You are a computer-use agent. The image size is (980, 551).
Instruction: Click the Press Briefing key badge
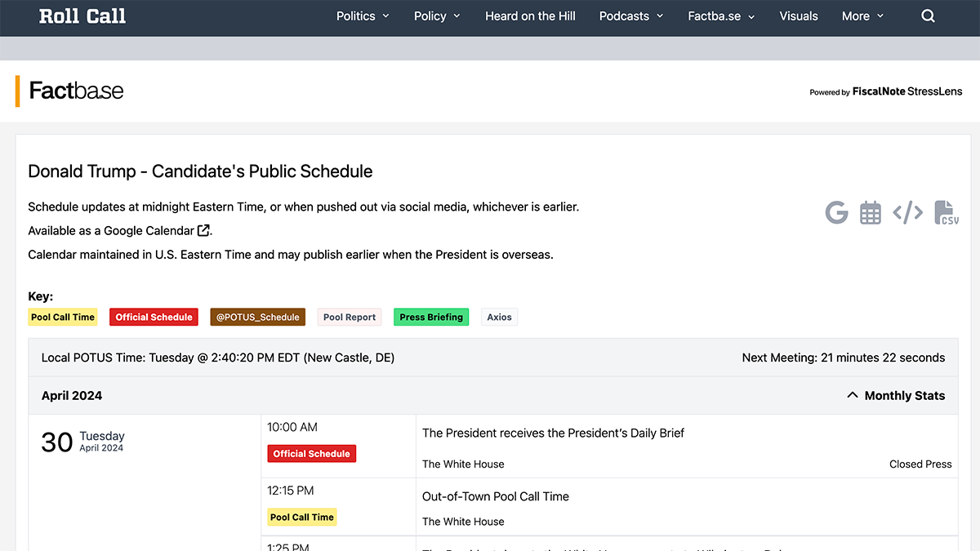click(431, 318)
